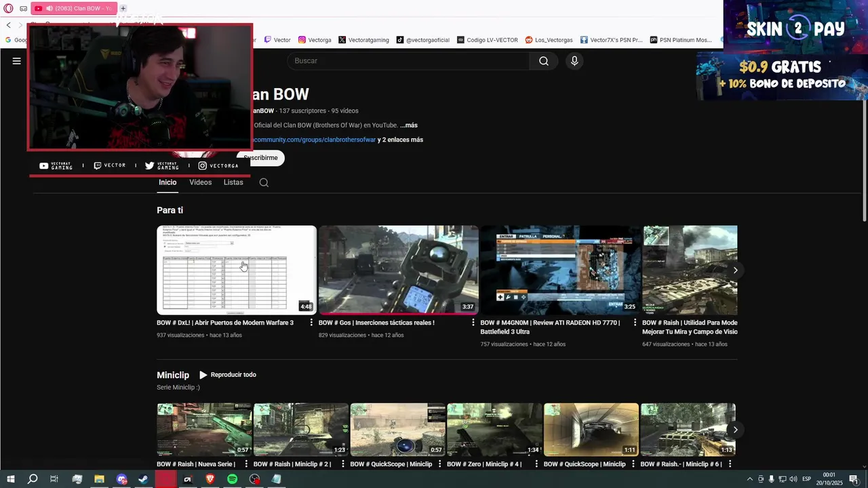The height and width of the screenshot is (488, 868).
Task: Open Vector Twitch bookmark
Action: pyautogui.click(x=277, y=40)
